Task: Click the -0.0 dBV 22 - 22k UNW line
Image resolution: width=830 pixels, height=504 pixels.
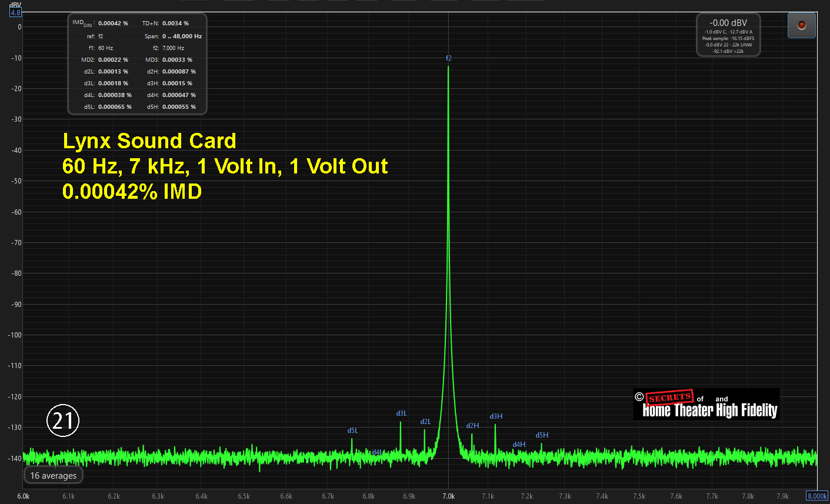Action: click(728, 45)
